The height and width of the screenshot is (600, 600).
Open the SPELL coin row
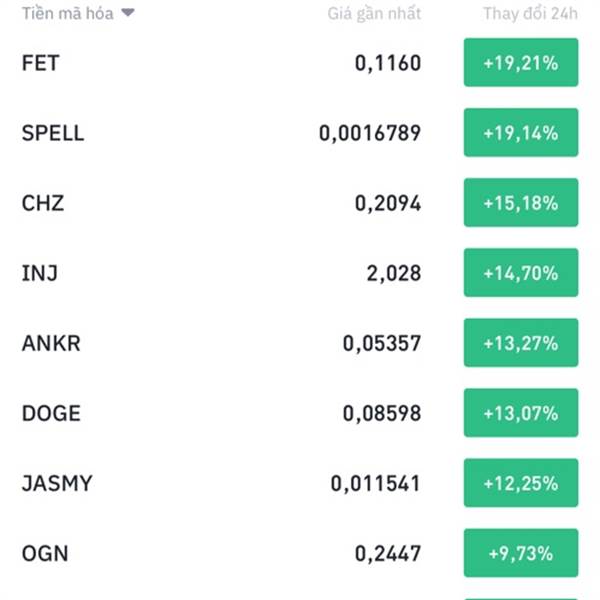click(300, 133)
